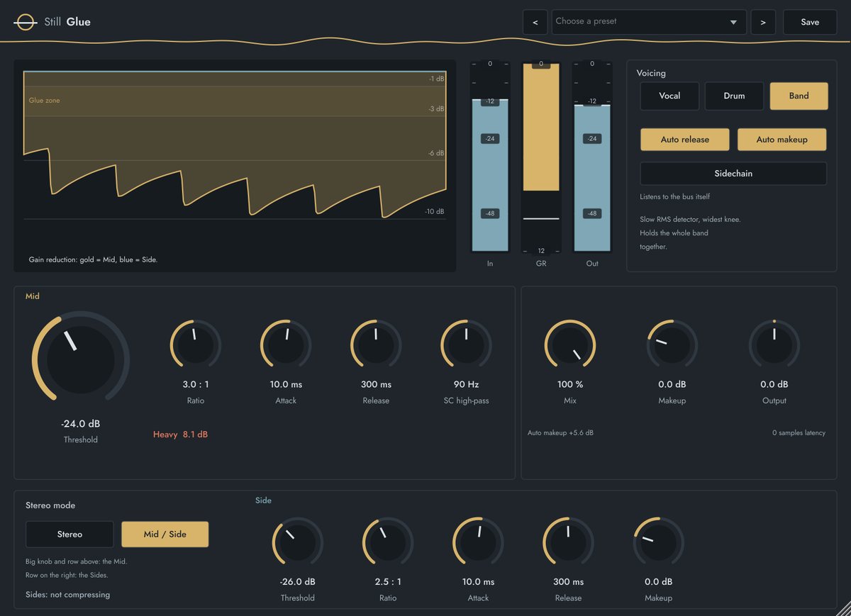The image size is (851, 616).
Task: Click the preset dropdown arrow
Action: 733,22
